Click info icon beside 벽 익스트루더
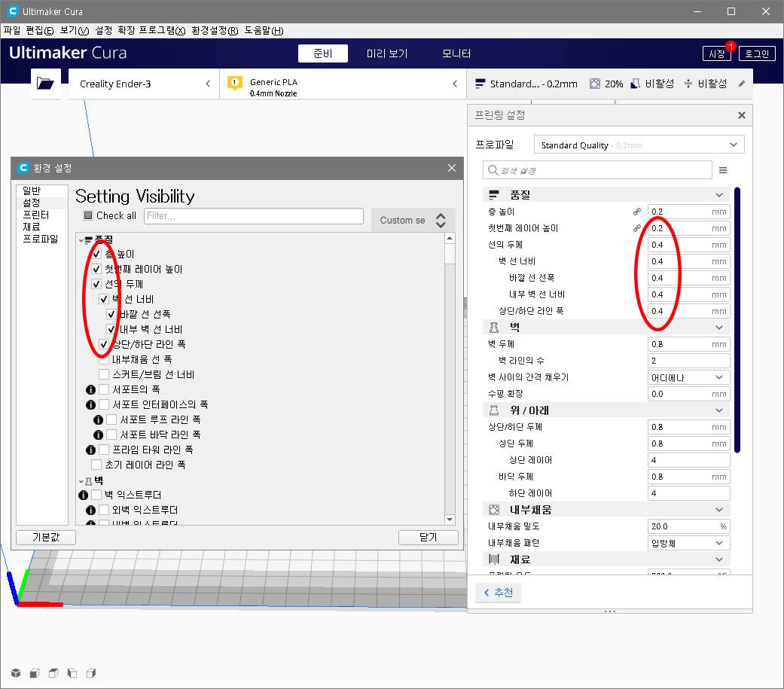The image size is (784, 689). (x=83, y=495)
